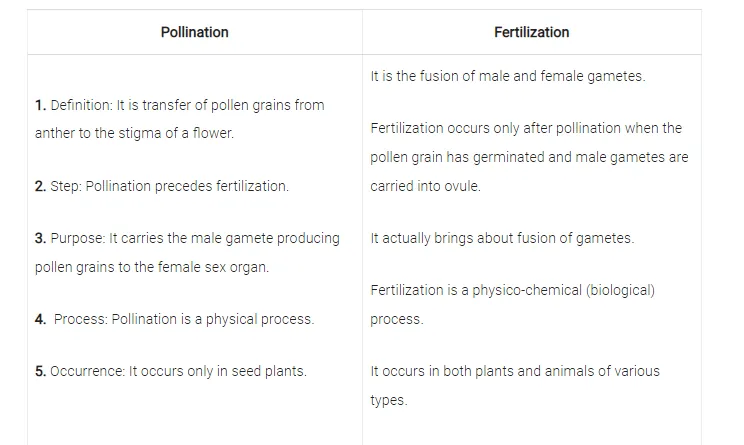Image resolution: width=744 pixels, height=445 pixels.
Task: Click the bold number 1 before Definition
Action: pyautogui.click(x=40, y=105)
